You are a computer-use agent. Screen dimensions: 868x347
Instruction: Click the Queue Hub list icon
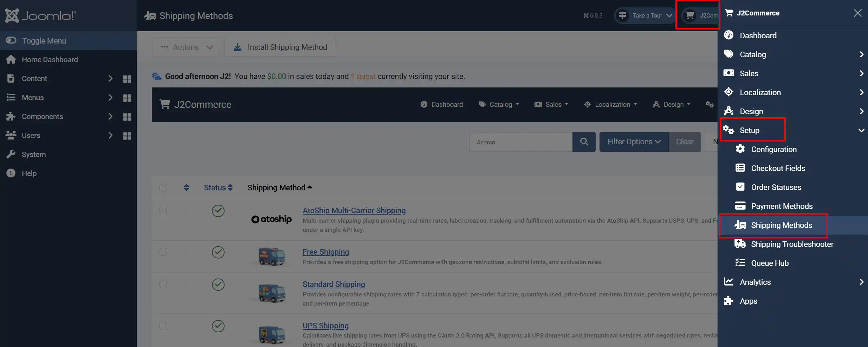740,263
